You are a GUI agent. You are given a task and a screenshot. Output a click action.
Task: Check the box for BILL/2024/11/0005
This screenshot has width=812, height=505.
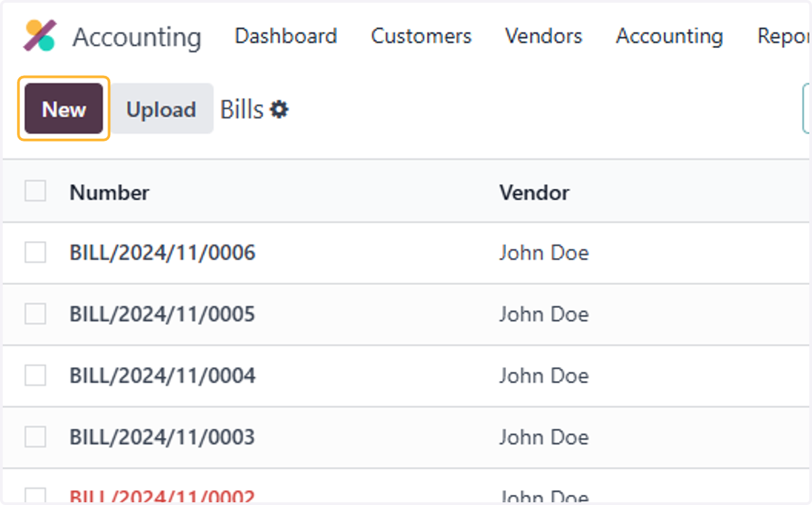pyautogui.click(x=35, y=313)
